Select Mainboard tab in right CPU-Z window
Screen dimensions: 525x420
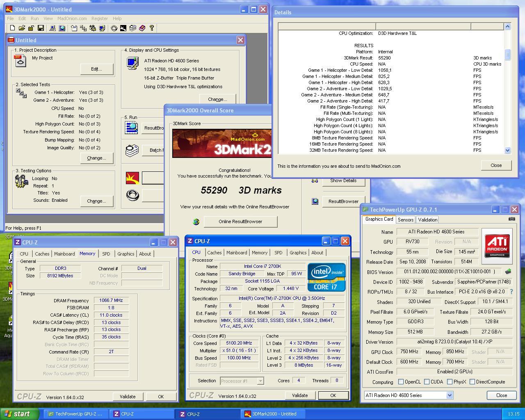[x=237, y=253]
